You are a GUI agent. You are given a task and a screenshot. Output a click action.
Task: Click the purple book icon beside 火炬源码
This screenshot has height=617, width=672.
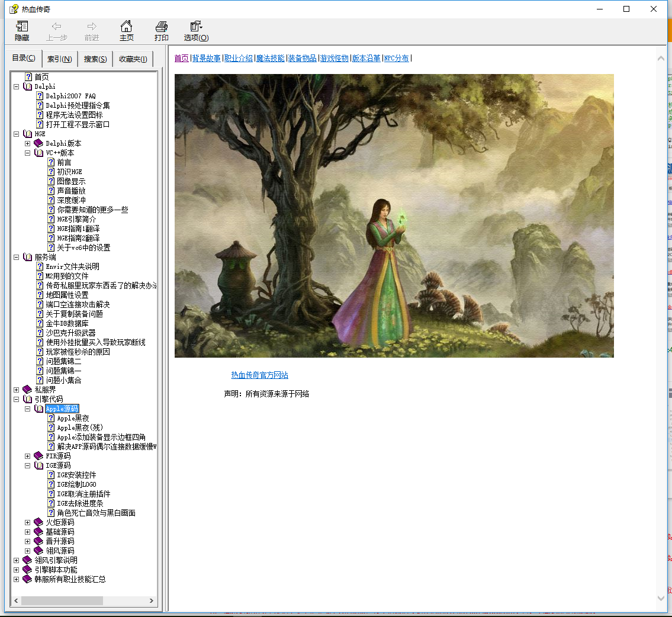tap(38, 522)
